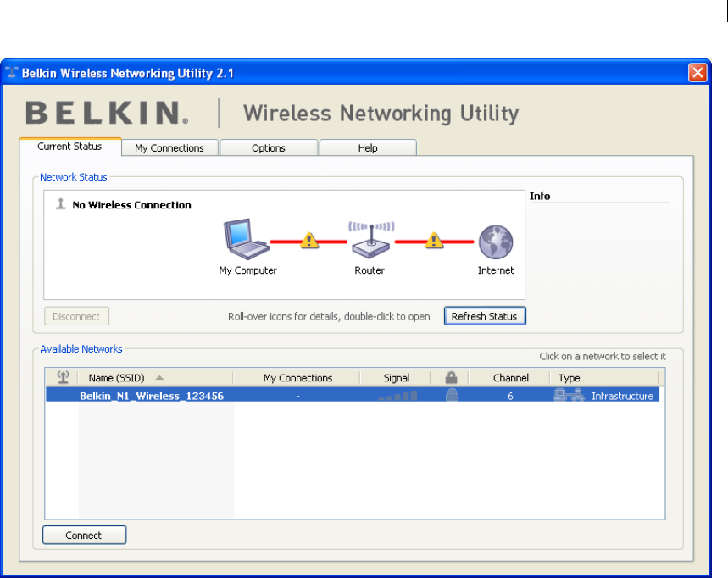Click the No Wireless Connection status text
Viewport: 728px width, 578px height.
point(132,205)
